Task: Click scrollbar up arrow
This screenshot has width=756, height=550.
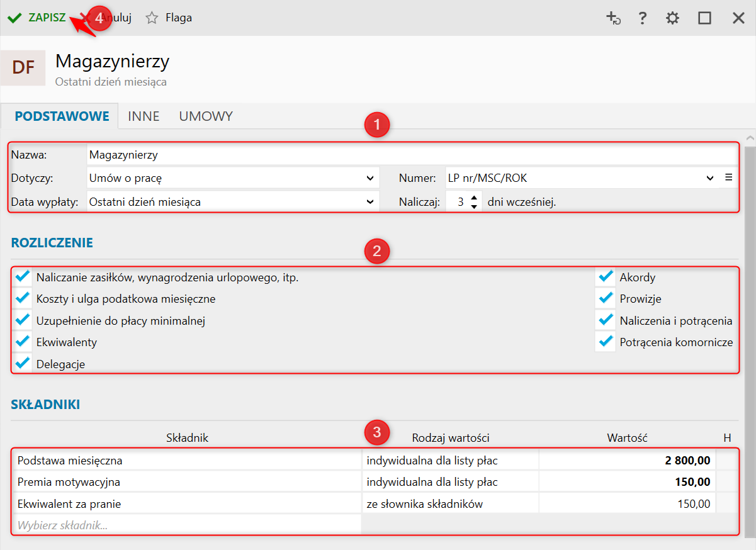Action: pos(750,137)
